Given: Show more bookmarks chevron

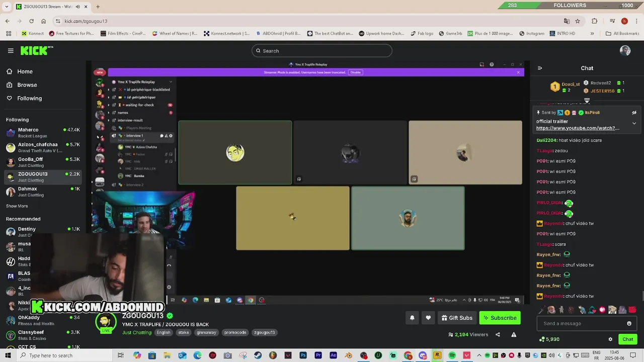Looking at the screenshot, I should coord(592,34).
